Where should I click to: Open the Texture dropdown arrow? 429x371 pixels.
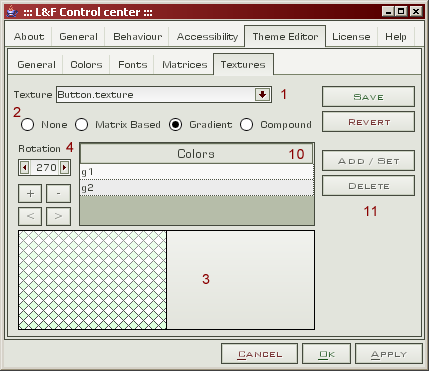262,95
